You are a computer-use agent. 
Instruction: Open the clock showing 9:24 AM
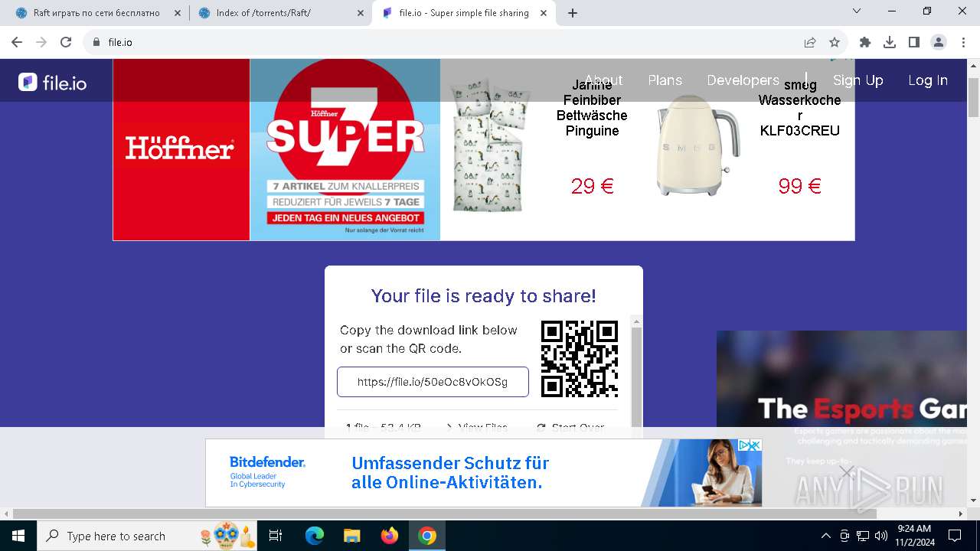coord(914,536)
